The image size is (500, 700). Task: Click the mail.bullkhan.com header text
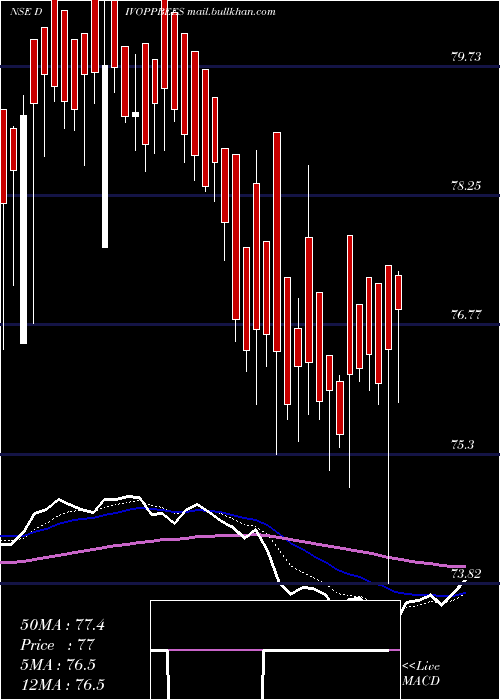pyautogui.click(x=231, y=12)
